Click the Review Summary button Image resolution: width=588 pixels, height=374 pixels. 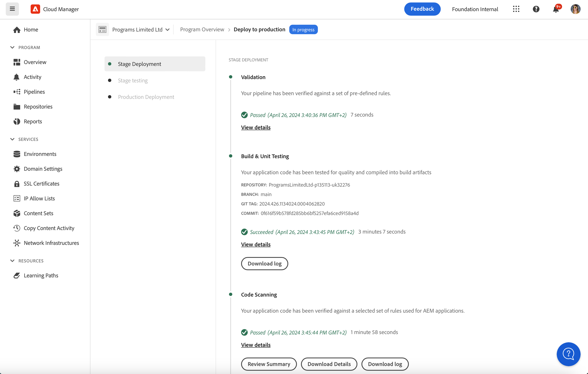pyautogui.click(x=269, y=364)
